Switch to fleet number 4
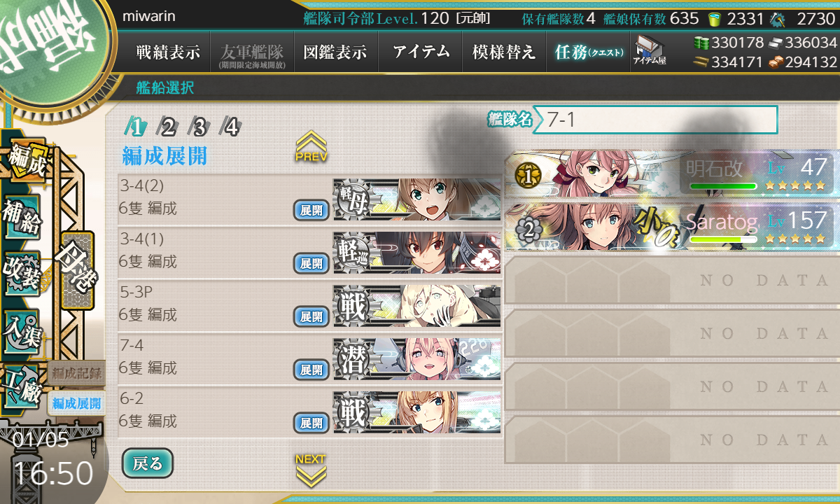840x504 pixels. coord(230,127)
